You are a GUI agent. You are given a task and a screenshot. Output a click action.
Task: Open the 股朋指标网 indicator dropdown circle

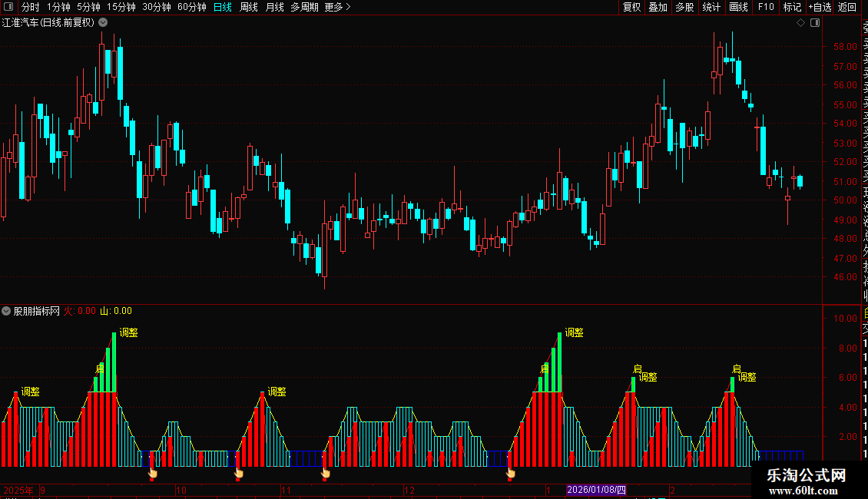point(6,311)
